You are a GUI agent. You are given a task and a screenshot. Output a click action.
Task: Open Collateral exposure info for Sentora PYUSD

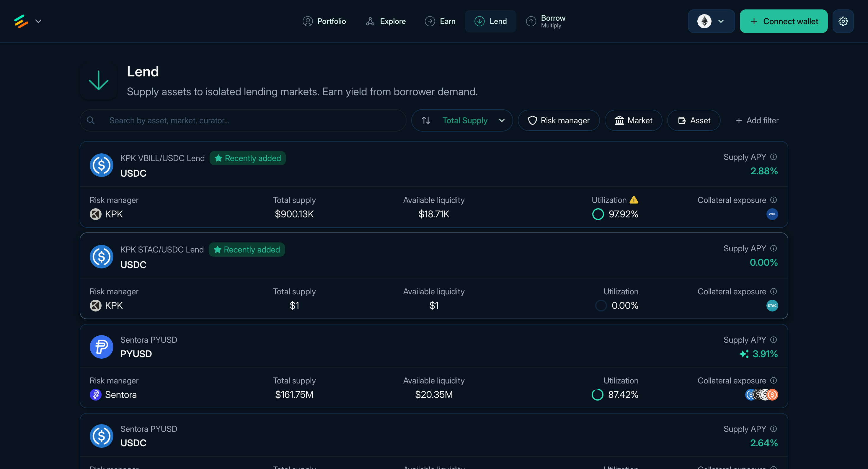[774, 381]
